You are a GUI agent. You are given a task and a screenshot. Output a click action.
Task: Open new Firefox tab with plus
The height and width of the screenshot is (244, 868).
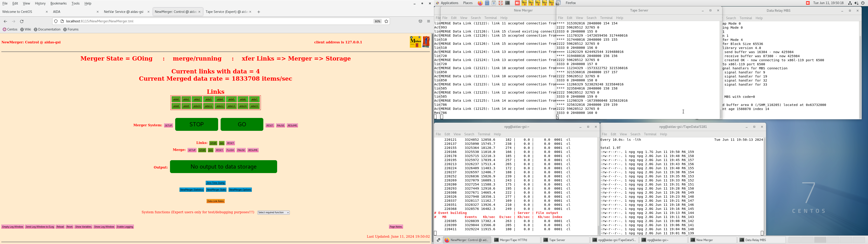[259, 12]
